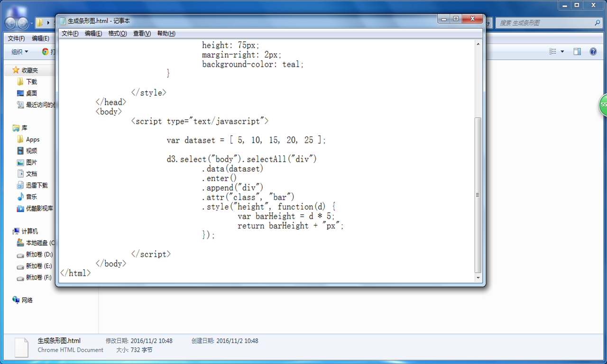Click the 新加卷 (D:) drive icon
The width and height of the screenshot is (607, 364).
[20, 254]
